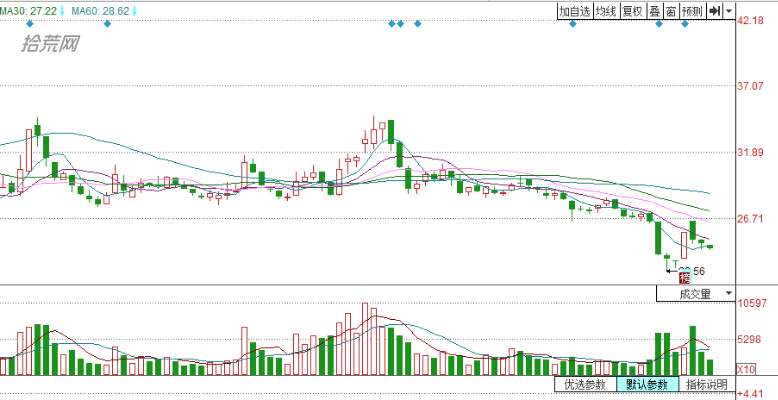Click the red 榜 marker under lowest candle
The height and width of the screenshot is (400, 778).
[x=684, y=278]
